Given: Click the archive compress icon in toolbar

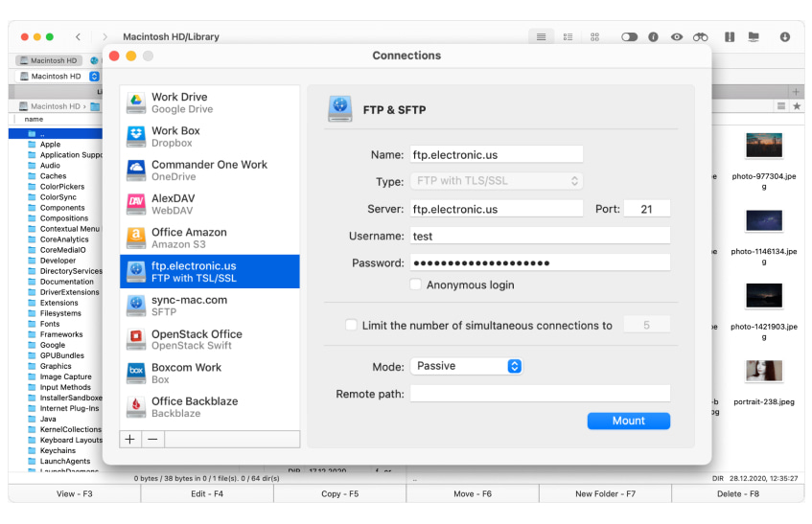Looking at the screenshot, I should (x=730, y=36).
